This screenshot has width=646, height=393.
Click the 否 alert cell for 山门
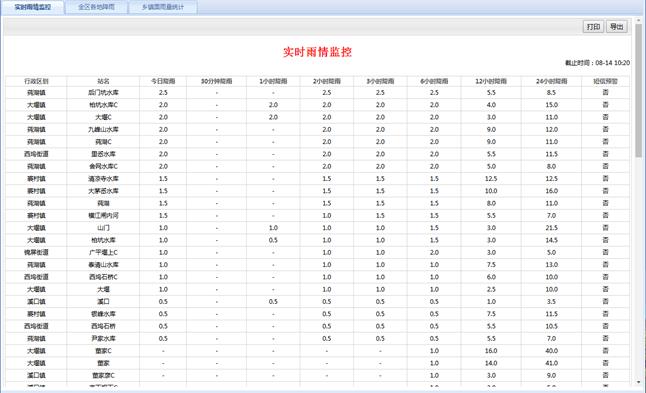606,228
